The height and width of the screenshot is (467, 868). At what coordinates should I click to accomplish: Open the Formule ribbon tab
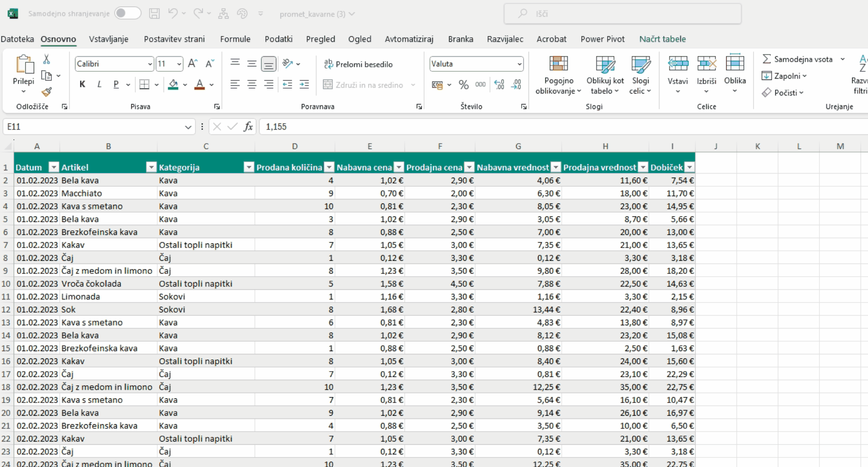(x=235, y=39)
